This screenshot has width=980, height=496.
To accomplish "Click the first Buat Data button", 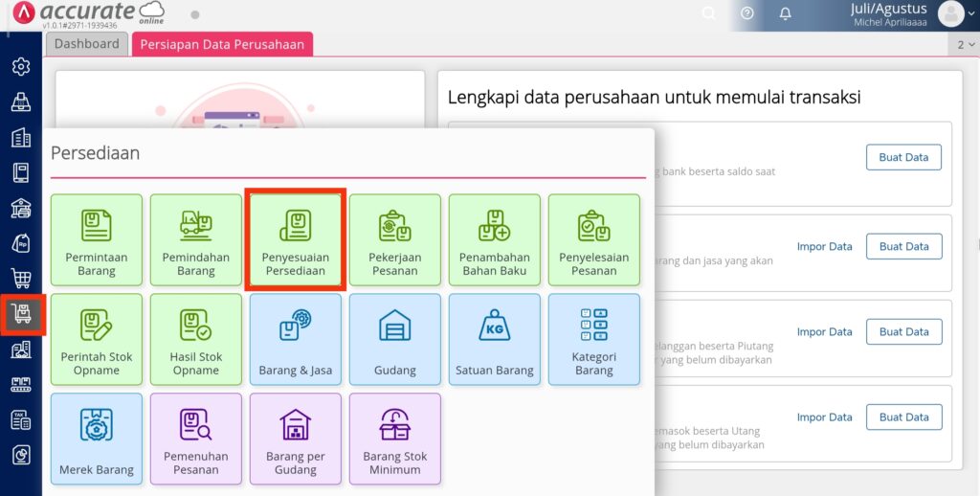I will [903, 157].
